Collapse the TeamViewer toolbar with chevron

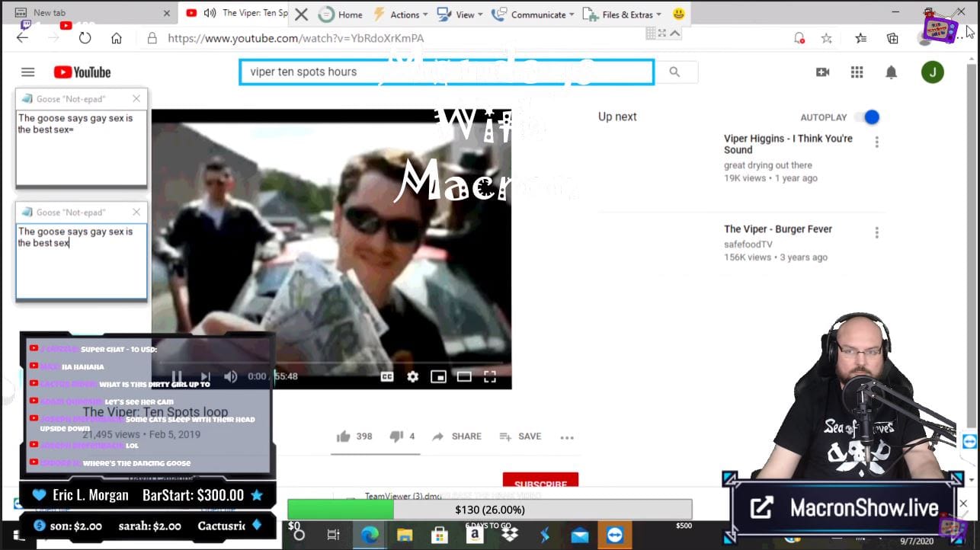(x=675, y=34)
